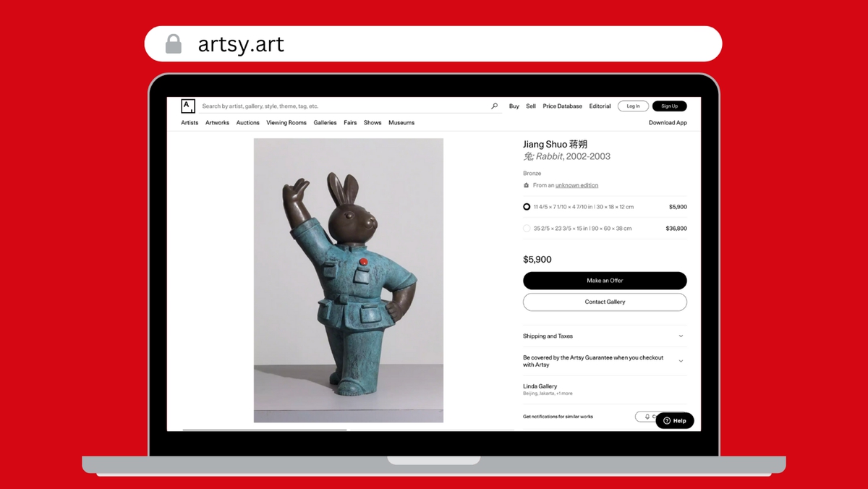Open the Auctions menu item
The height and width of the screenshot is (489, 868).
coord(247,123)
